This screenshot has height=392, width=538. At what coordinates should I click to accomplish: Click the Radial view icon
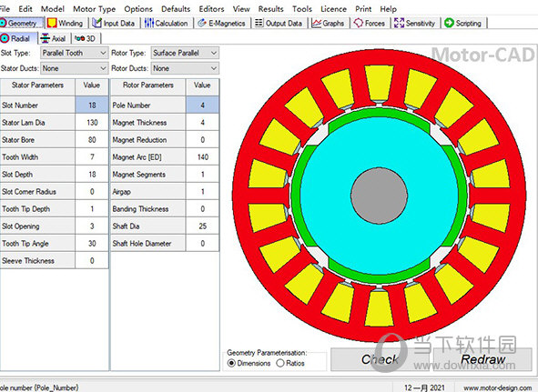5,38
